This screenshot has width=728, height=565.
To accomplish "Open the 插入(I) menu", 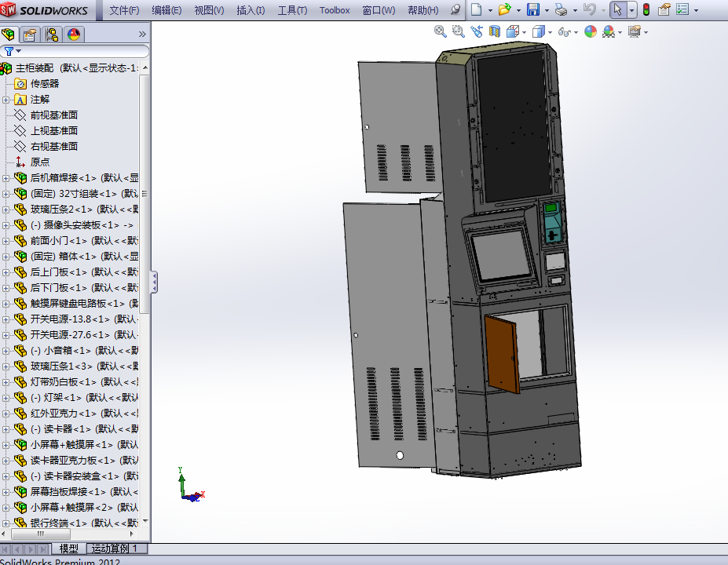I will tap(251, 10).
